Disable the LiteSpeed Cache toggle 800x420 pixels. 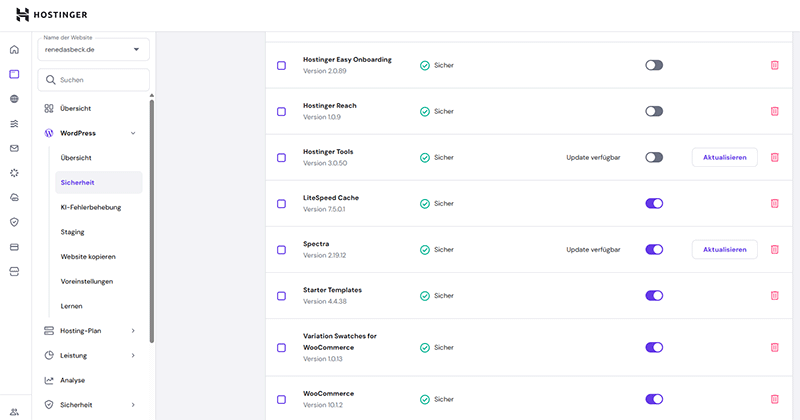654,203
